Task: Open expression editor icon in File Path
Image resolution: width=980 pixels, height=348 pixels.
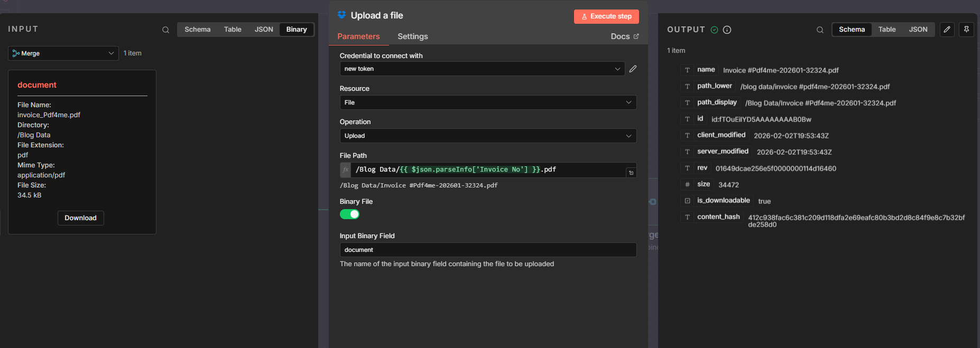Action: [x=631, y=173]
